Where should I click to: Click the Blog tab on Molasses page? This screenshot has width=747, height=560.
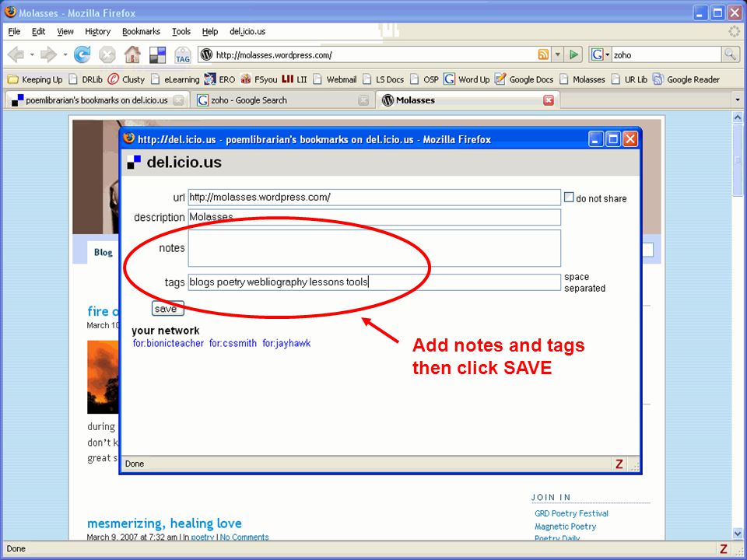coord(103,252)
